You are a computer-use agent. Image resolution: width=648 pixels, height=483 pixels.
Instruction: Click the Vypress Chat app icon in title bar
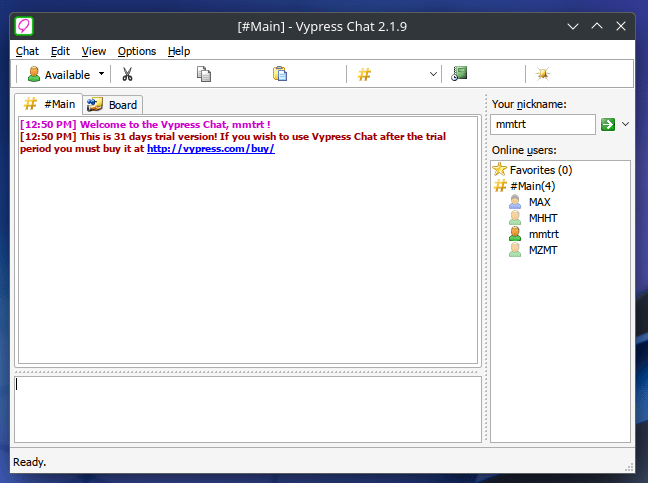click(x=24, y=26)
